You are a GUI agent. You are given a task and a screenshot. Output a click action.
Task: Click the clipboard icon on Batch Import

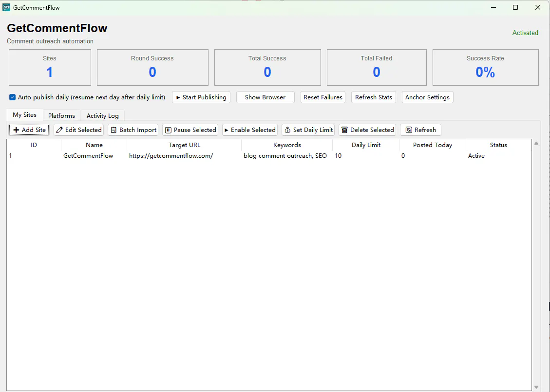pos(114,130)
